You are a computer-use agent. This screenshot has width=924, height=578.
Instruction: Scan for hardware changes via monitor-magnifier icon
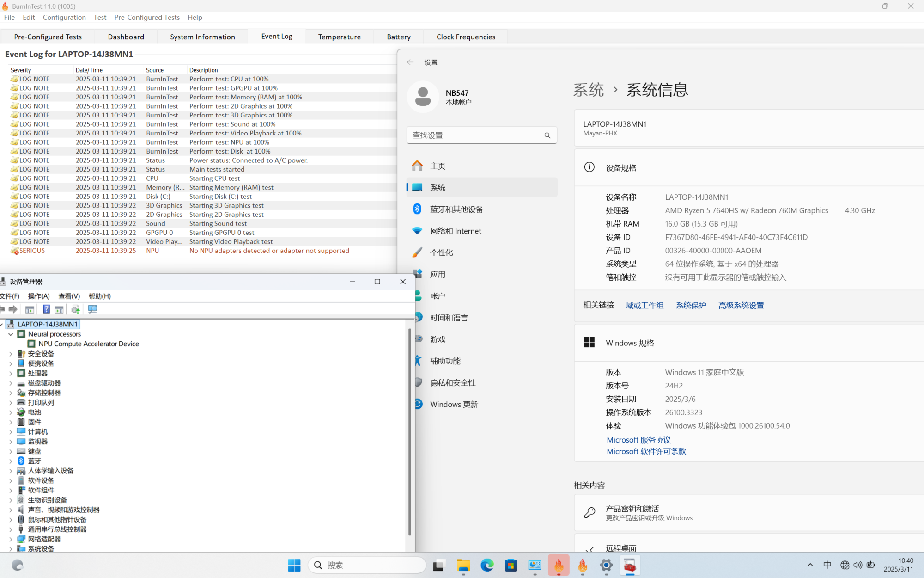coord(92,309)
